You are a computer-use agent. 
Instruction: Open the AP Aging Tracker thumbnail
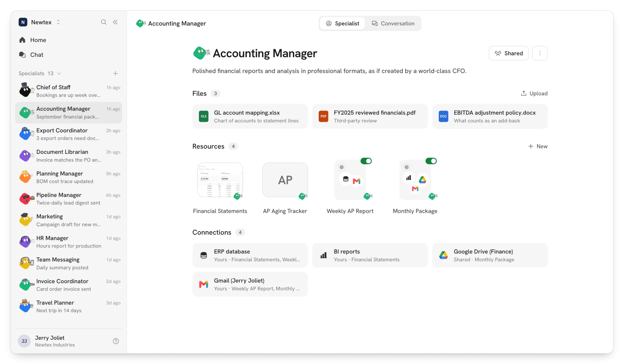[x=285, y=180]
